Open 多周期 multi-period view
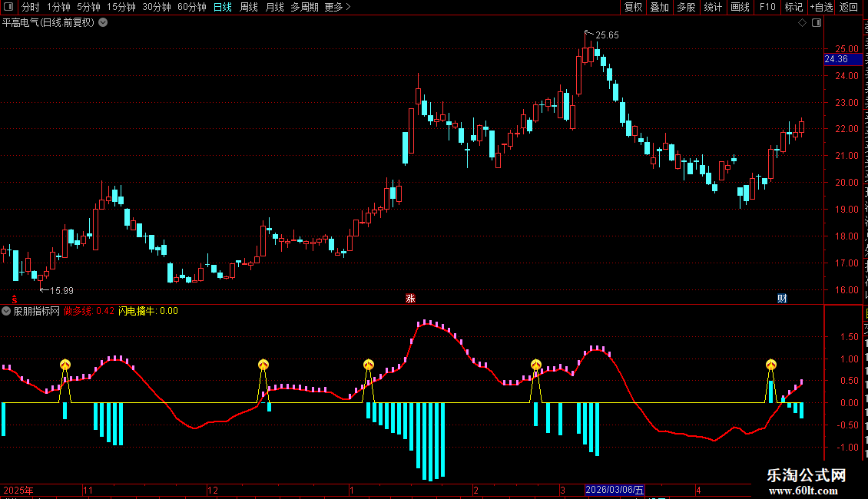This screenshot has height=499, width=868. click(304, 7)
